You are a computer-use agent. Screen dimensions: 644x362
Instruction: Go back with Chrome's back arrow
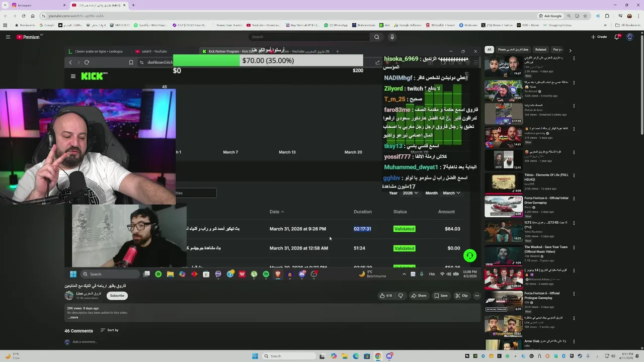[x=5, y=16]
